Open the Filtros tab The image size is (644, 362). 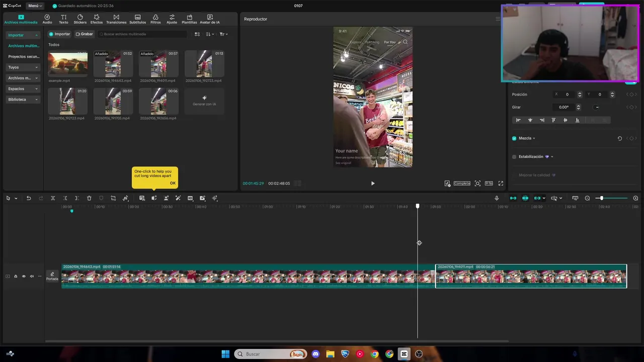(x=155, y=19)
